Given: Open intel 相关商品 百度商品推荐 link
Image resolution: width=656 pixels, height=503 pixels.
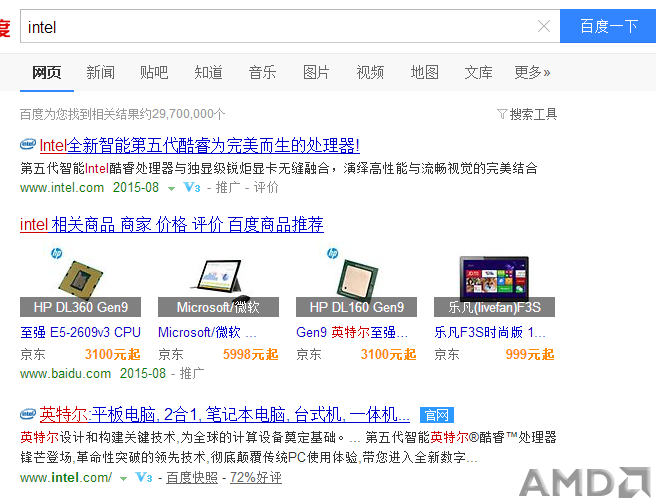Looking at the screenshot, I should click(172, 225).
